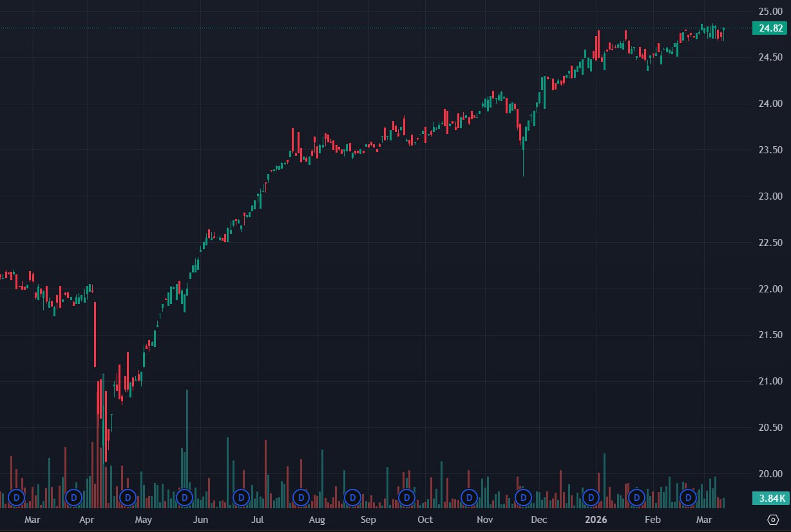Screen dimensions: 791x532
Task: Click the dividend marker just before Nov
Action: coord(469,497)
